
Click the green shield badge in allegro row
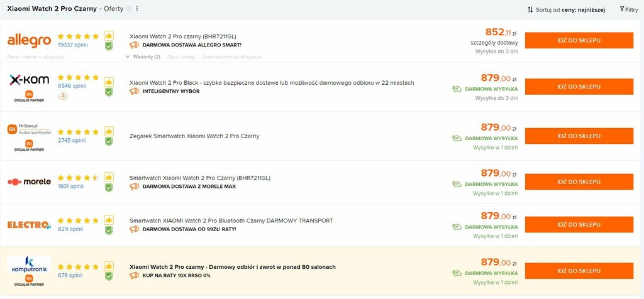(109, 46)
